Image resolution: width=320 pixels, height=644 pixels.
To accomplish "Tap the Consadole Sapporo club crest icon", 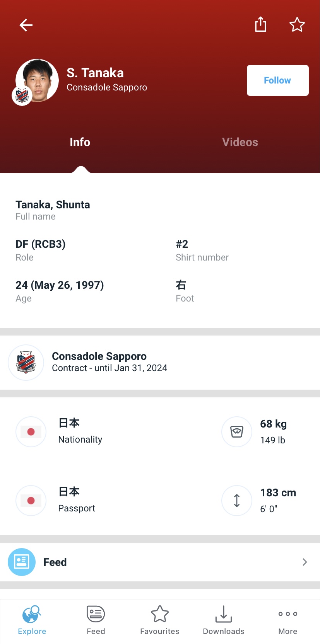I will [x=26, y=363].
